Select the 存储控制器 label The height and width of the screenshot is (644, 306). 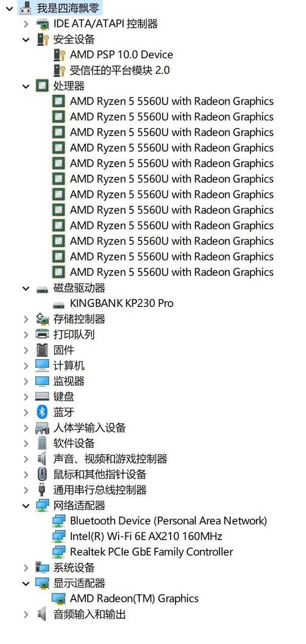pos(79,319)
